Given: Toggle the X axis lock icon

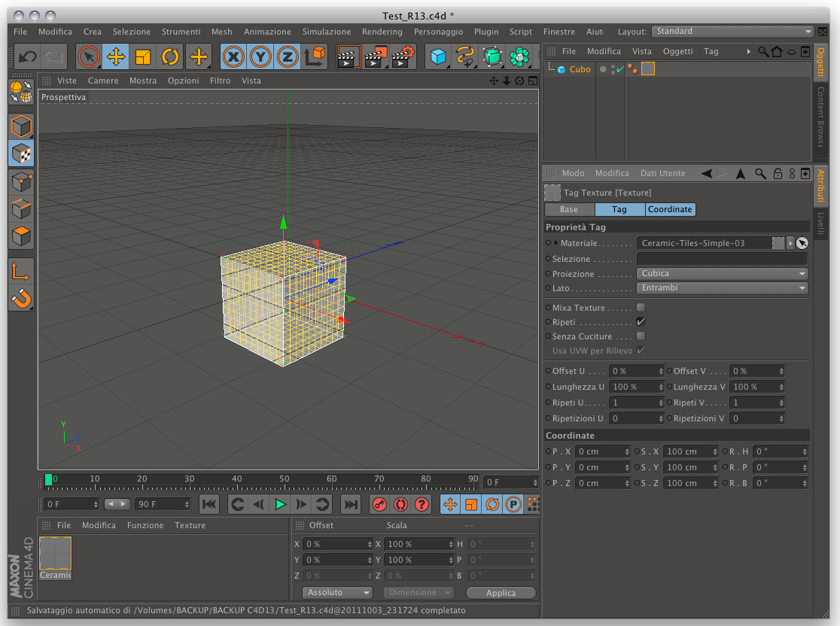Looking at the screenshot, I should (x=234, y=57).
